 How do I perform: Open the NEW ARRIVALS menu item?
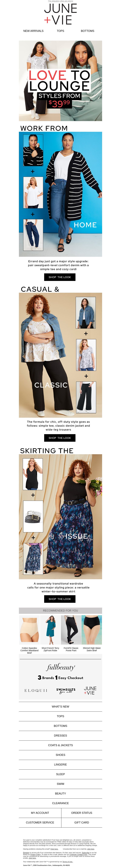point(33,31)
